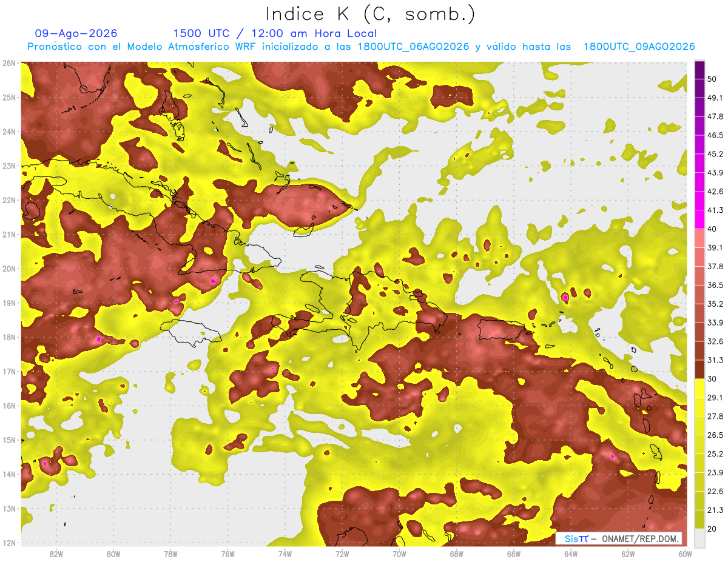Viewport: 728px width, 562px height.
Task: Click the 23N latitude label
Action: coord(8,166)
